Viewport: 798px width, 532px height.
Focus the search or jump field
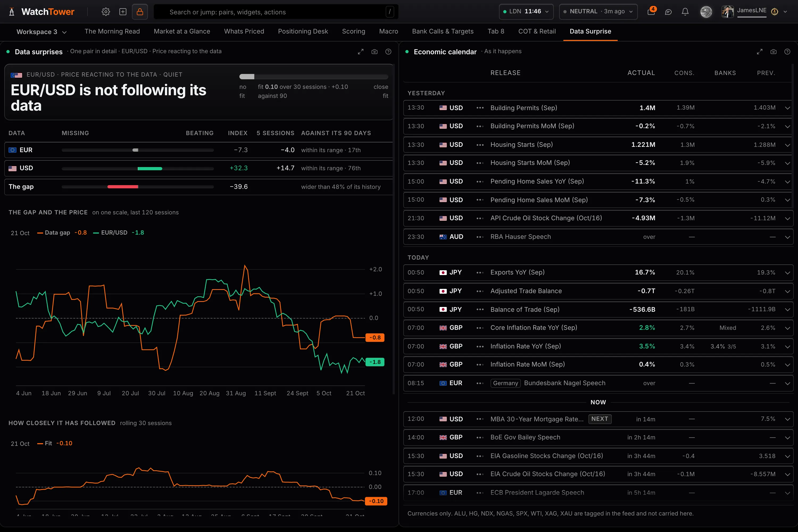(276, 12)
